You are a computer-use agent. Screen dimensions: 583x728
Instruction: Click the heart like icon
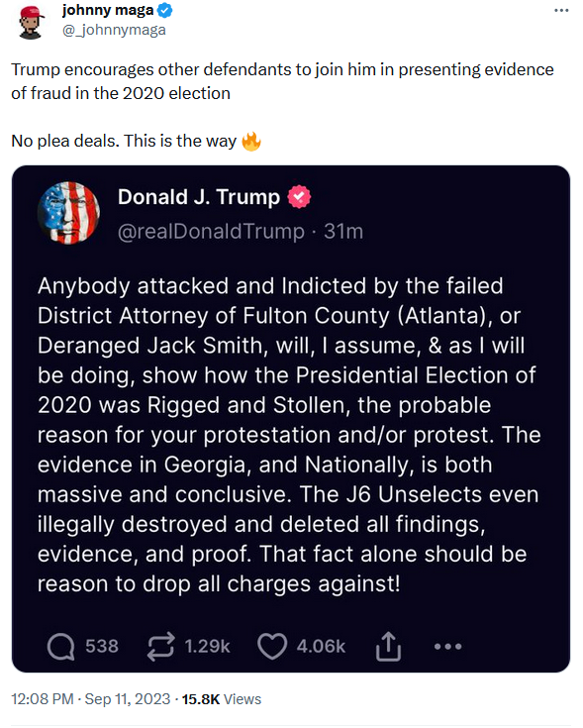point(272,646)
